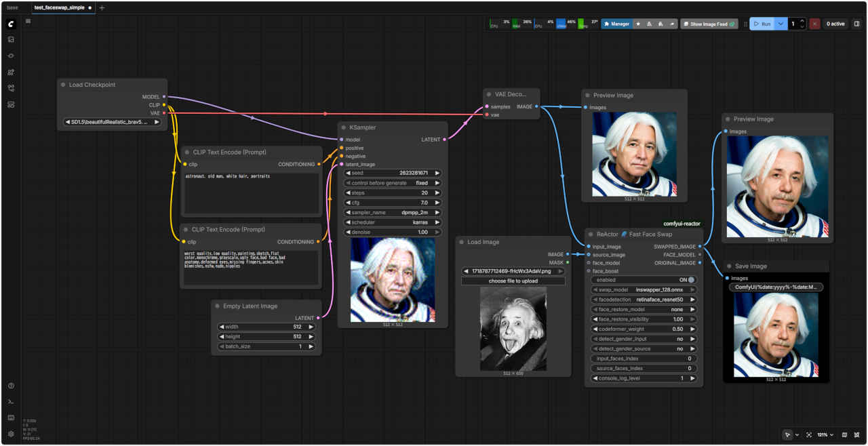Toggle the minimap icon in bottom-right toolbar
This screenshot has width=868, height=446.
pos(844,434)
